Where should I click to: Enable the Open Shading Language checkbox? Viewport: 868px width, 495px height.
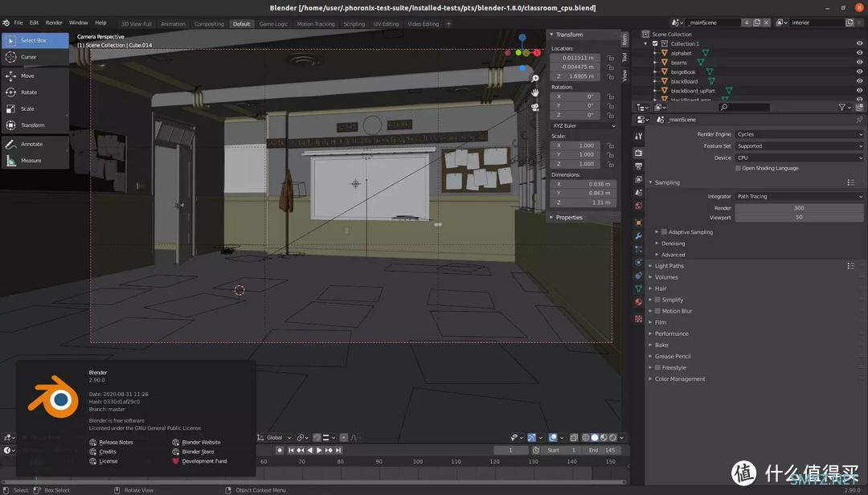click(738, 168)
